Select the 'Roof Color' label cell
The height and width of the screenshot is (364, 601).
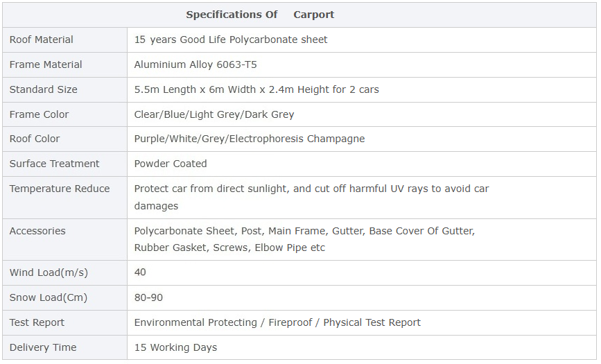click(35, 139)
